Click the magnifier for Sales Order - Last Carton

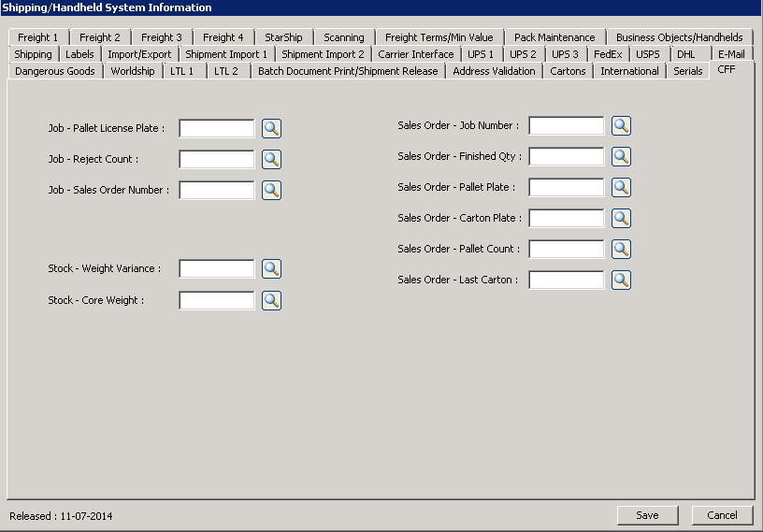coord(621,280)
